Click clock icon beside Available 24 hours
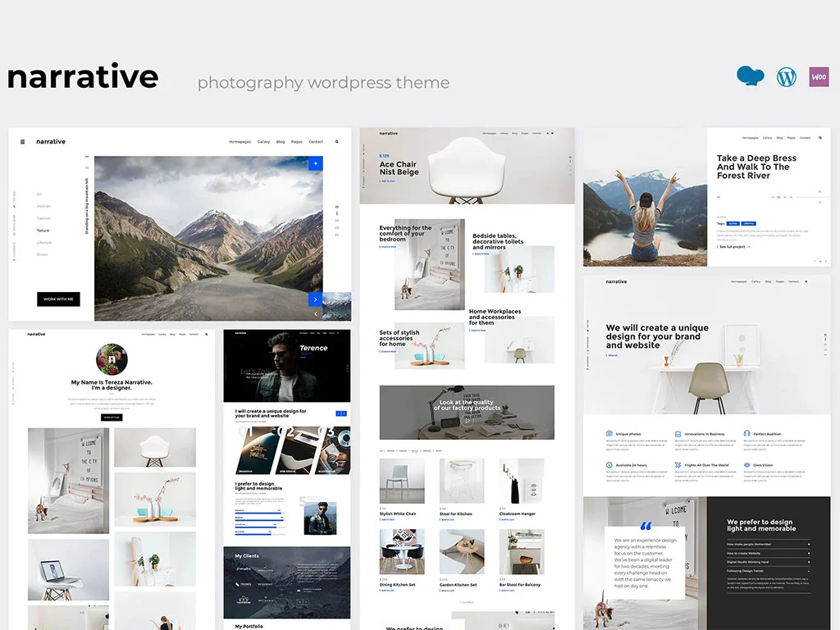Image resolution: width=840 pixels, height=630 pixels. [609, 465]
